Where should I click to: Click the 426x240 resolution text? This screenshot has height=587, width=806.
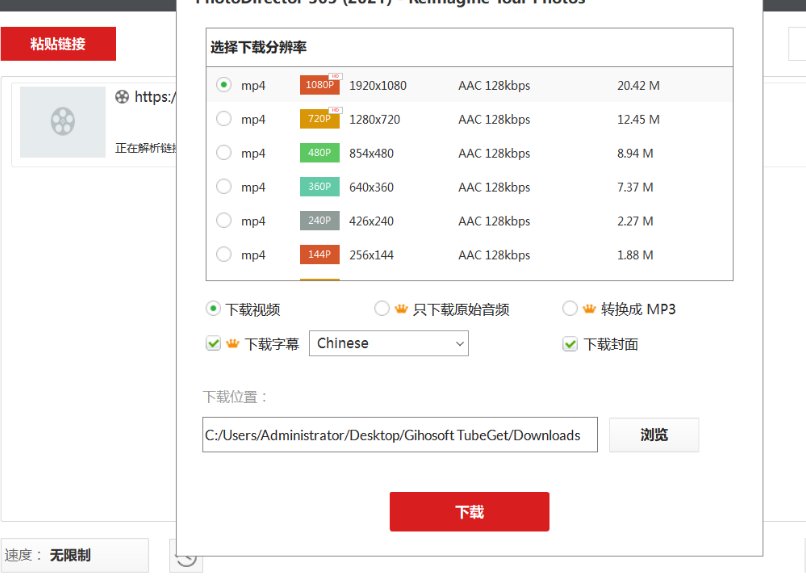[372, 221]
